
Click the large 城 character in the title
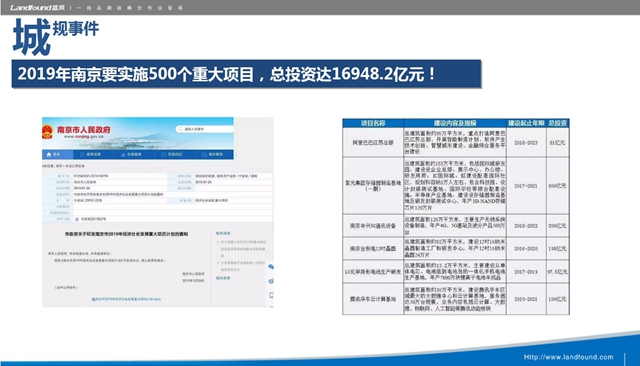[32, 37]
